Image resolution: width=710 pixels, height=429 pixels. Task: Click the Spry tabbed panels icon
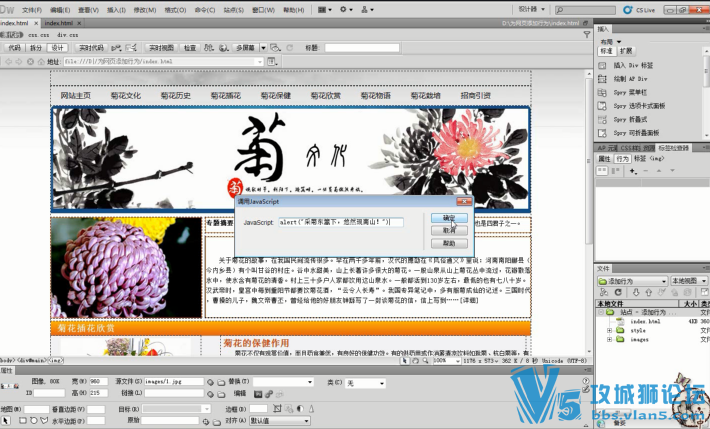(602, 106)
